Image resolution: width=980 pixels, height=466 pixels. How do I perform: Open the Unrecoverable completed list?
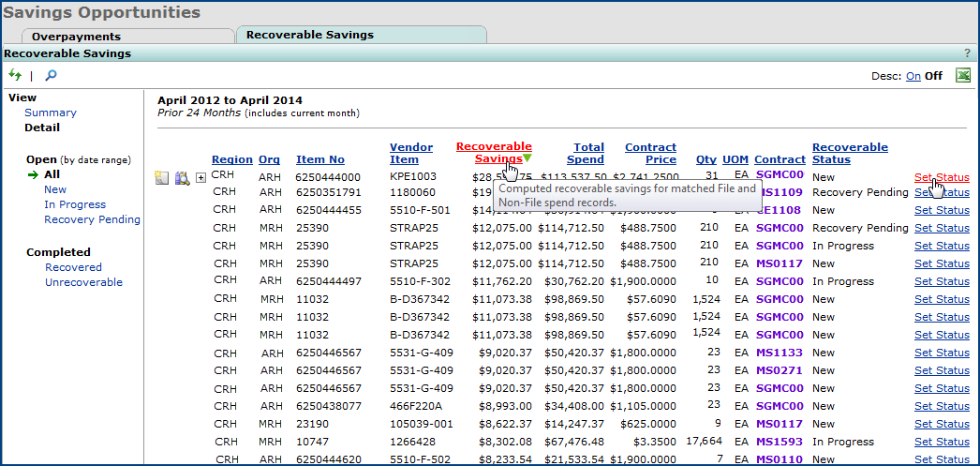click(83, 282)
